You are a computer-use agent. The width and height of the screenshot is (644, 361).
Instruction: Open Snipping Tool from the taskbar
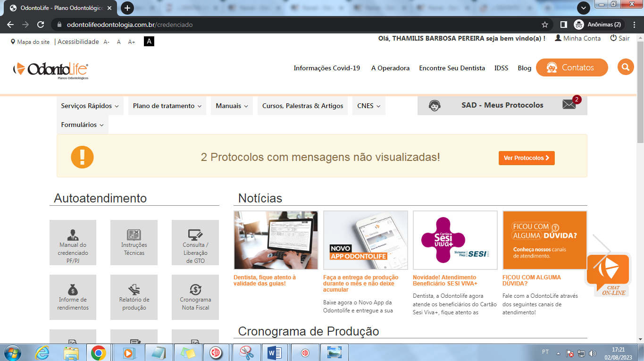[x=246, y=352]
